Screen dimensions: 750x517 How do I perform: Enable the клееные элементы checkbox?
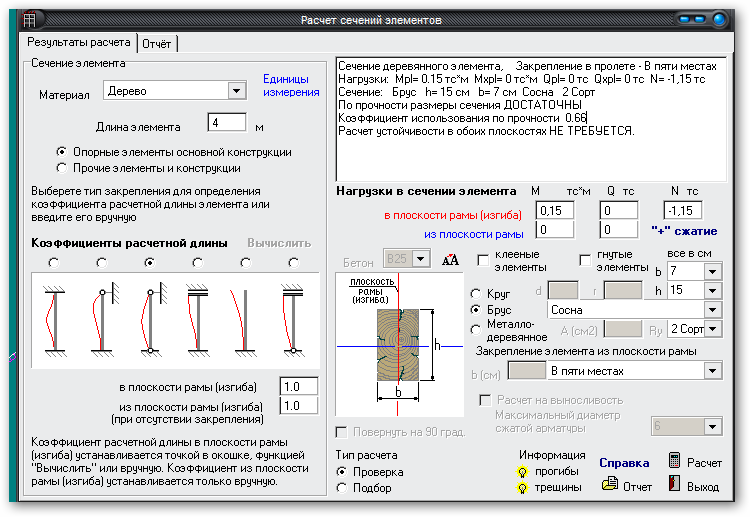(483, 260)
